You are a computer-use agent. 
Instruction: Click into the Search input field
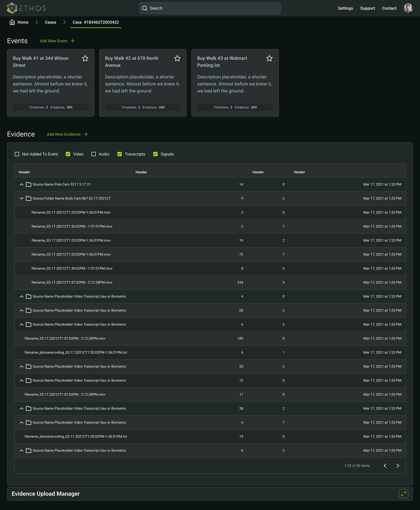tap(210, 8)
